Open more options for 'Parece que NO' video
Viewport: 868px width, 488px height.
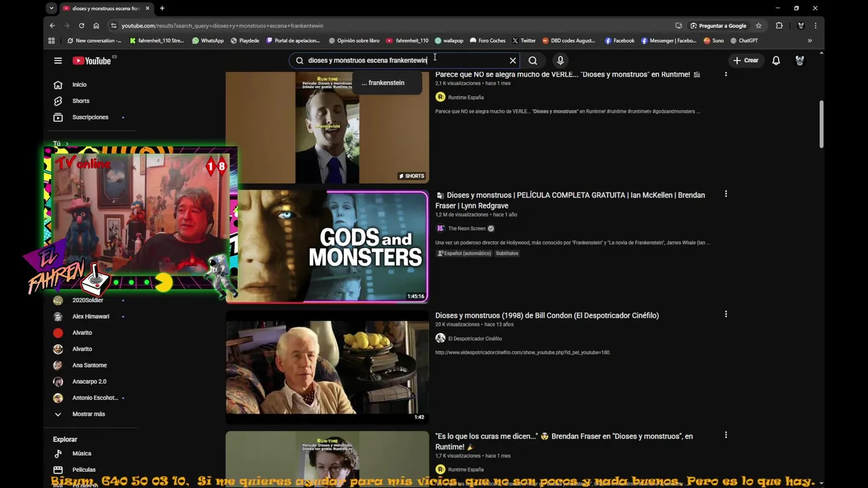pos(726,74)
